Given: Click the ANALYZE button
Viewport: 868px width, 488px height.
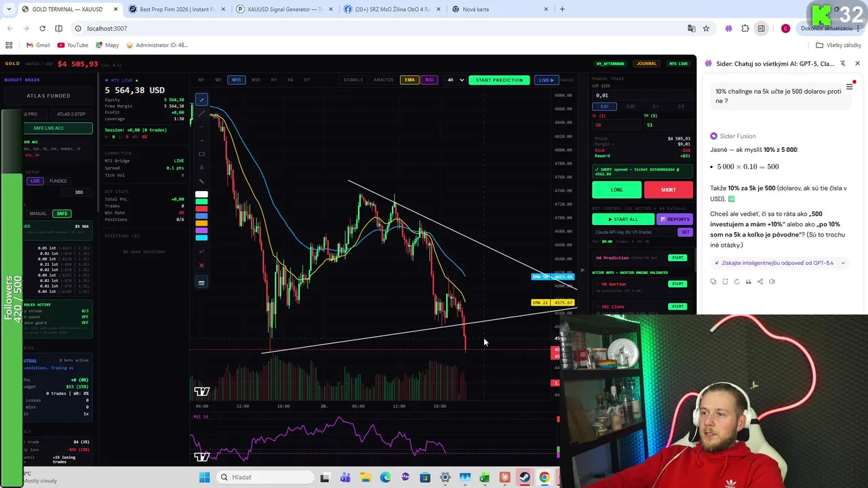Looking at the screenshot, I should [384, 80].
